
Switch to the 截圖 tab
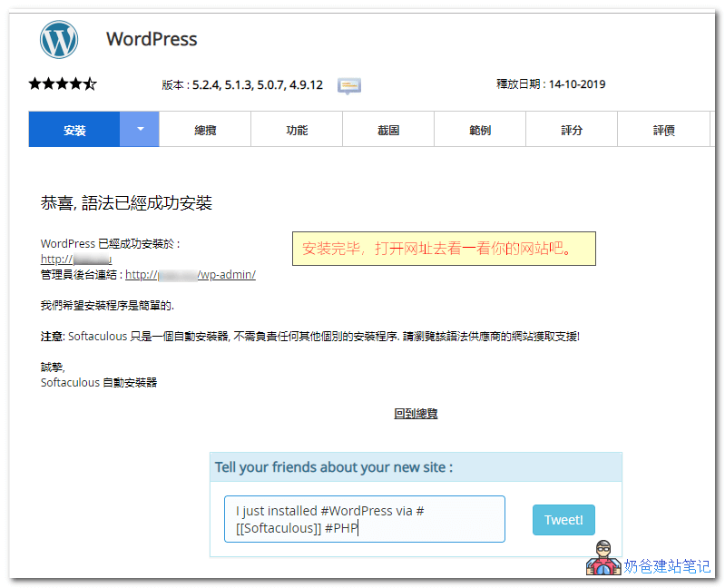pyautogui.click(x=388, y=130)
